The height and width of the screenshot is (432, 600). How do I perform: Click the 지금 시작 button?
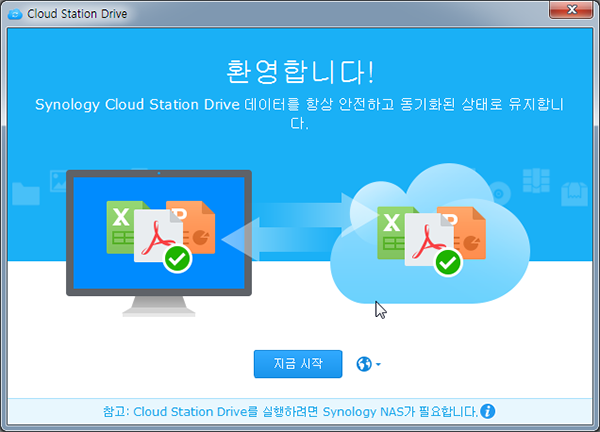[298, 364]
